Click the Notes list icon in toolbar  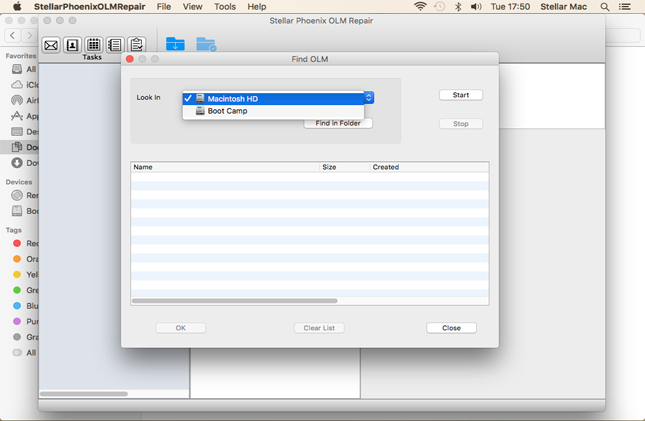(114, 45)
